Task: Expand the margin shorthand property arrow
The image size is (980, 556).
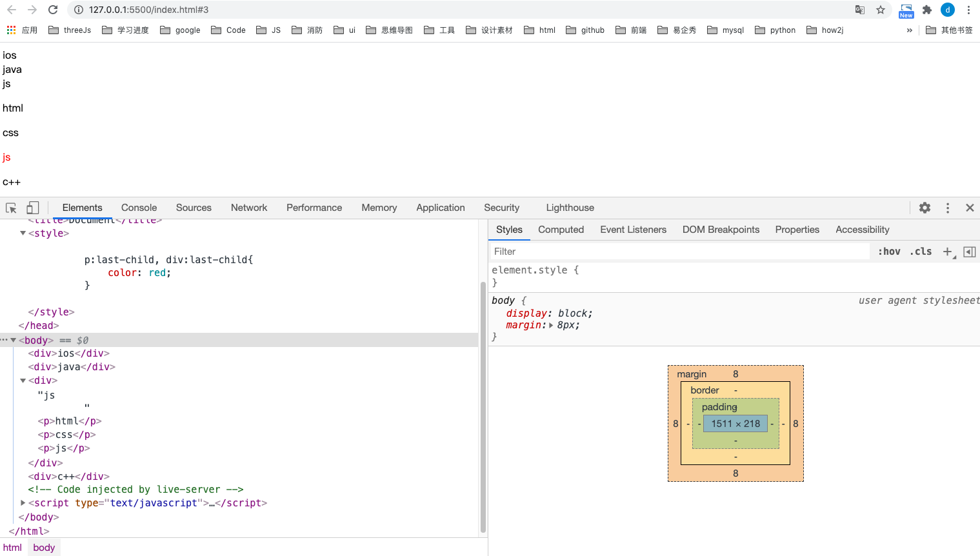Action: click(551, 326)
